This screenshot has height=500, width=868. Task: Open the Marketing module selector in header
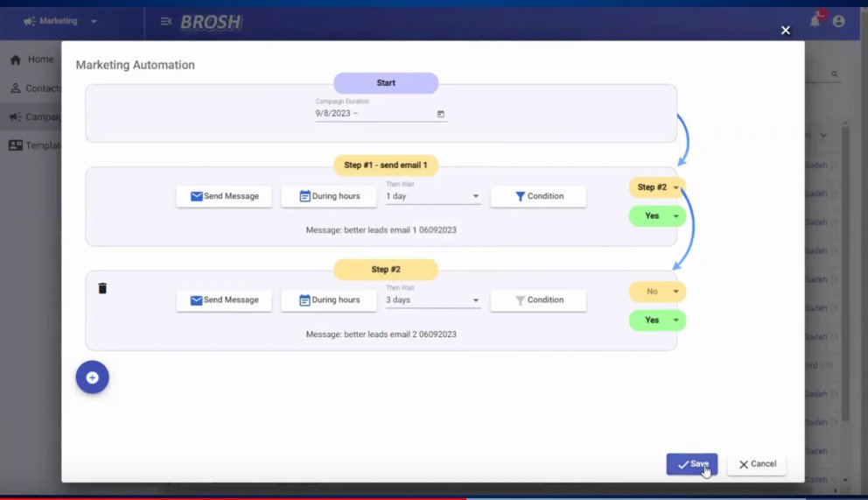[x=61, y=21]
